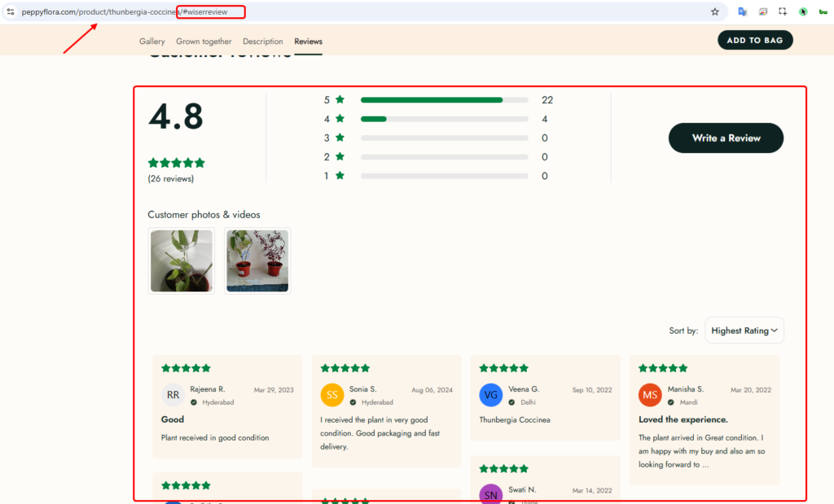This screenshot has width=834, height=504.
Task: Switch to the Gallery tab
Action: [151, 42]
